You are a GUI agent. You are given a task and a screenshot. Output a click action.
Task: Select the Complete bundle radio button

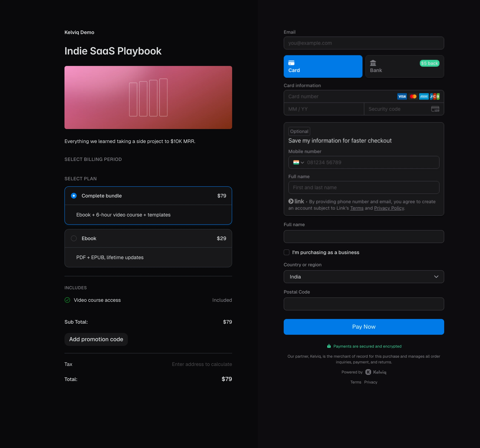coord(74,196)
